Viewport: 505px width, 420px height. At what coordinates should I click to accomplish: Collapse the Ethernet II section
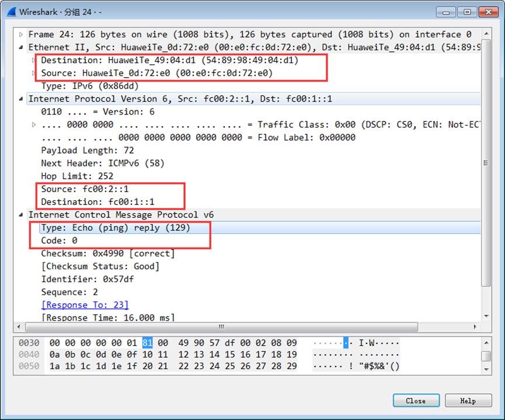click(x=21, y=47)
